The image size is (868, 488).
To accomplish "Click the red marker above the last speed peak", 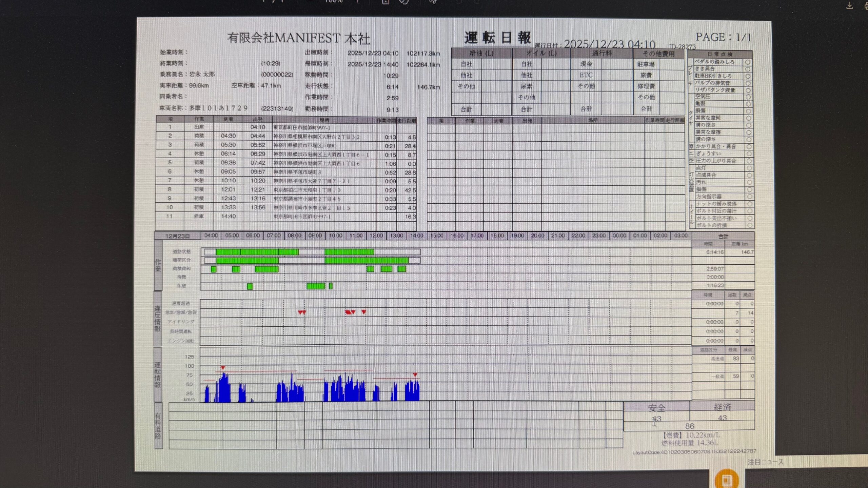I will pos(415,374).
